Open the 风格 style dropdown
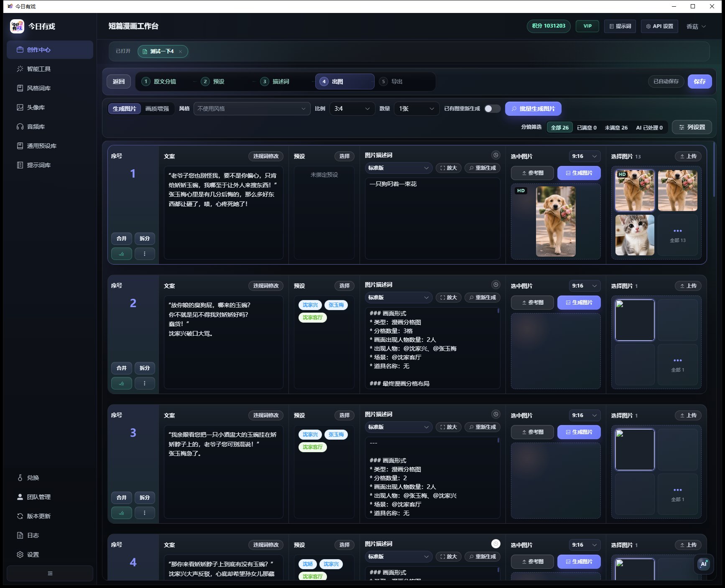The image size is (725, 588). [x=252, y=109]
